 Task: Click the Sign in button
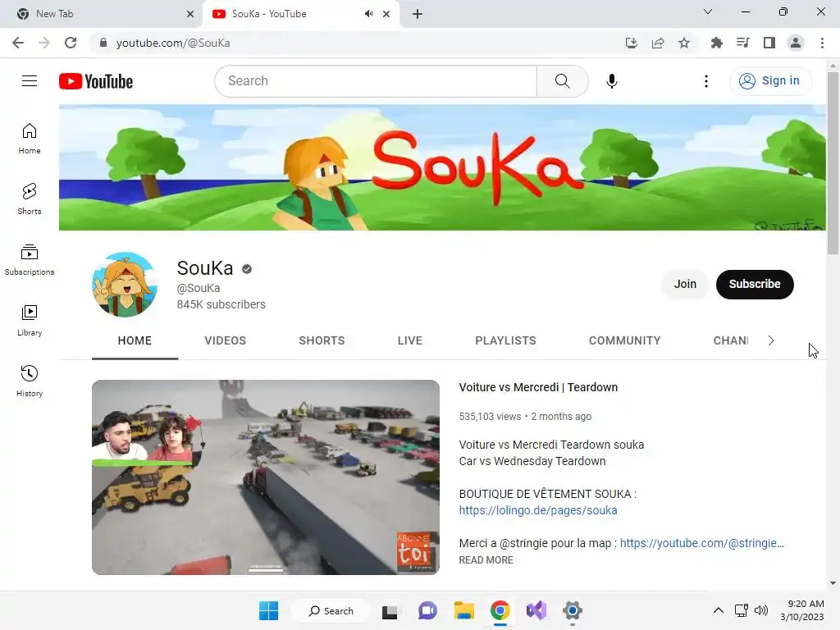[770, 81]
